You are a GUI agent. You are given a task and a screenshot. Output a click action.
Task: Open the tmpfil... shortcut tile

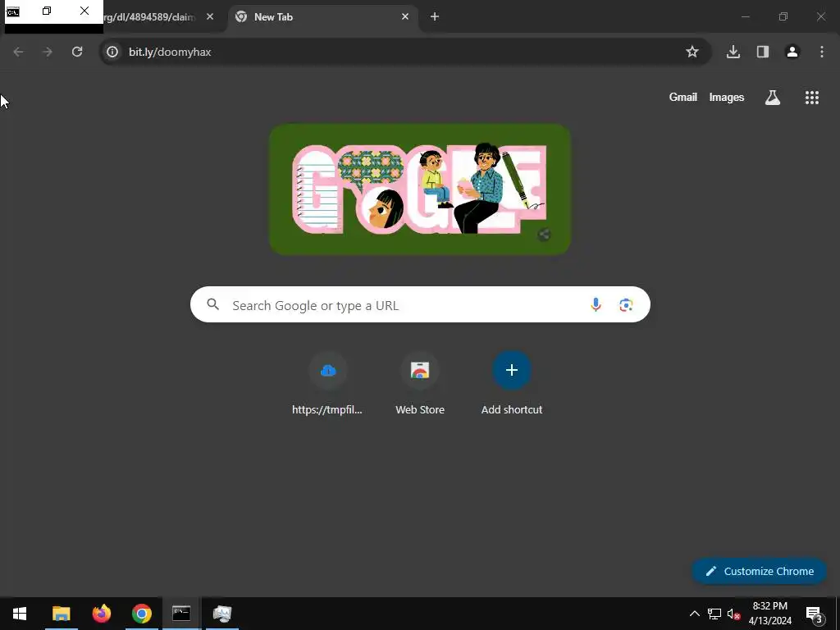327,382
